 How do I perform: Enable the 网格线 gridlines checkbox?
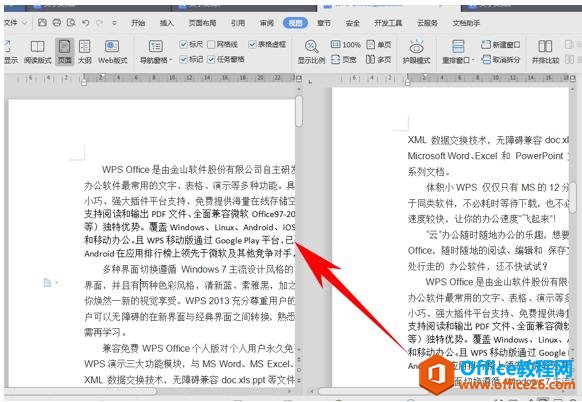point(222,45)
